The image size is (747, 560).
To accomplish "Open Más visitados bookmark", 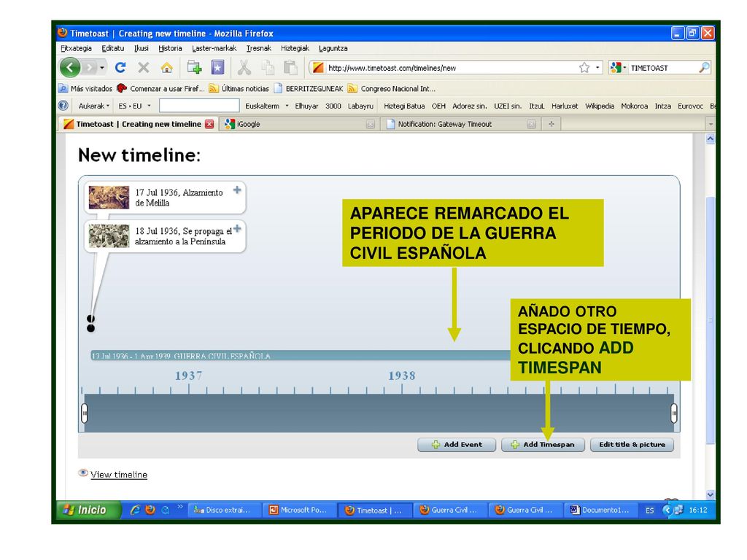I will coord(85,88).
